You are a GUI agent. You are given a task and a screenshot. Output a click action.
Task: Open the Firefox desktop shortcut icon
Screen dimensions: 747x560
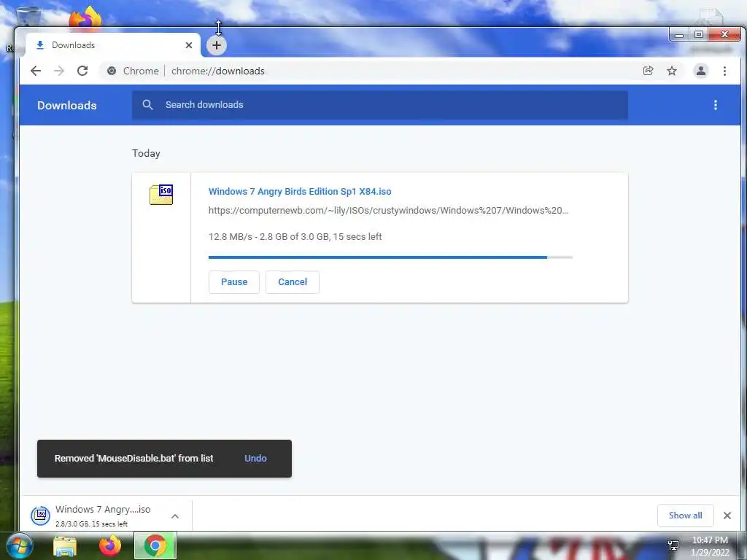(x=86, y=18)
